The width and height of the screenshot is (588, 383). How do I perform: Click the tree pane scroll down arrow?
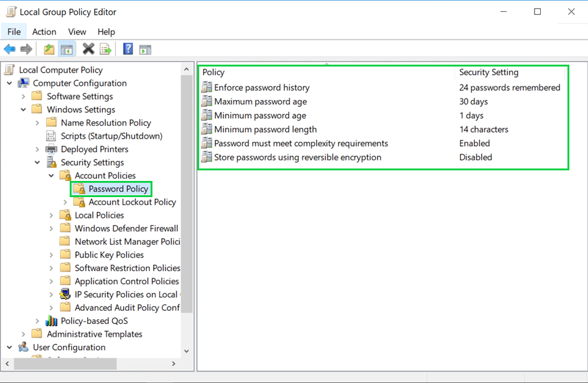(187, 351)
